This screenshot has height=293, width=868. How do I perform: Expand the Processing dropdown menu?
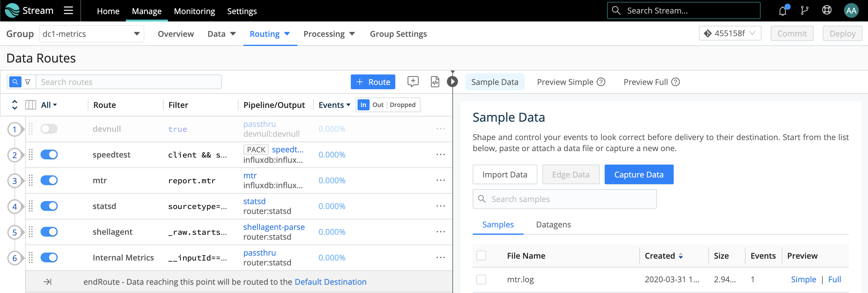tap(329, 34)
